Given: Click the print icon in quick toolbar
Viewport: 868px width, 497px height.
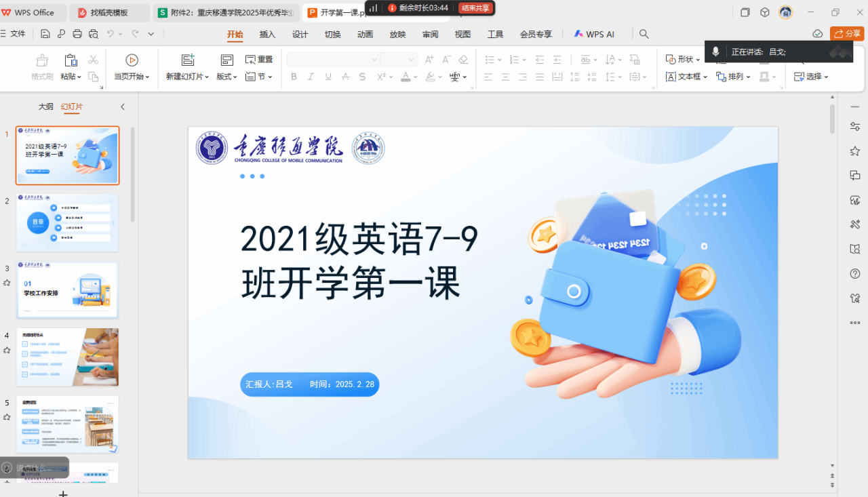Looking at the screenshot, I should [77, 34].
